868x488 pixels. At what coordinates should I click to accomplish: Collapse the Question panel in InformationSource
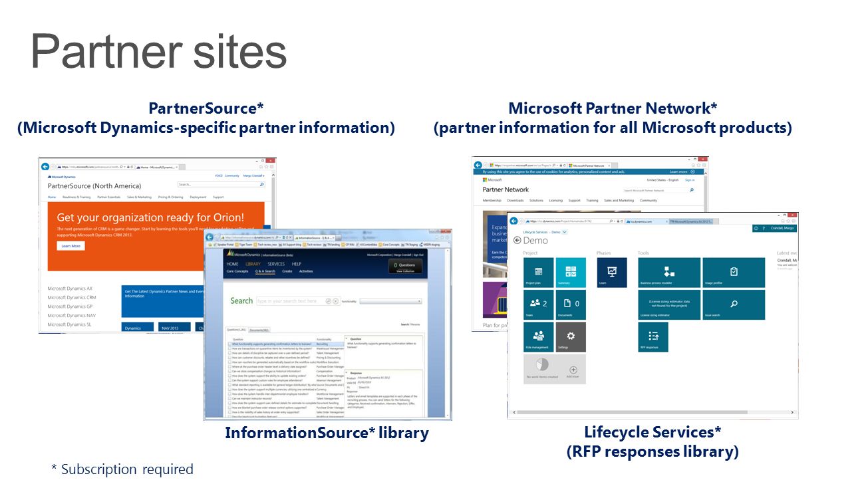click(x=346, y=337)
